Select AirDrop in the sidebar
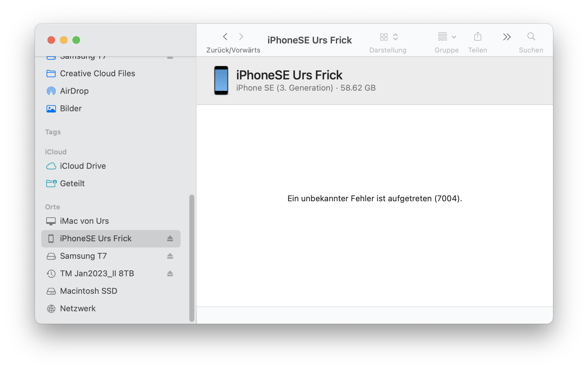 tap(111, 91)
